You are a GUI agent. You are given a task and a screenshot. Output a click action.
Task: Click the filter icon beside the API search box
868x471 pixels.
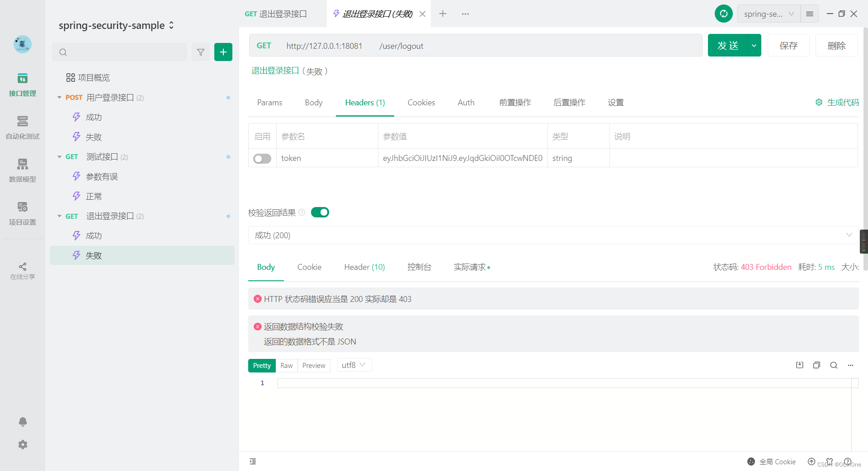point(201,52)
